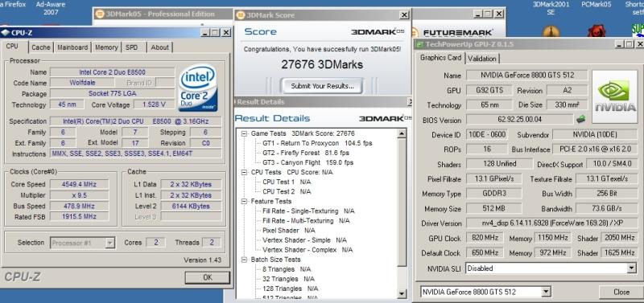
Task: Collapse the Feature Tests tree node
Action: click(x=245, y=201)
